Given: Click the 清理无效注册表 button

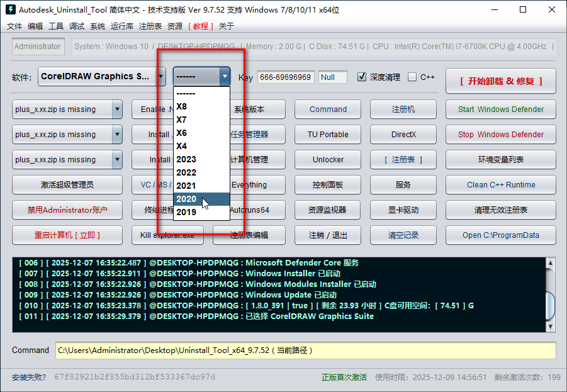Looking at the screenshot, I should pyautogui.click(x=501, y=210).
